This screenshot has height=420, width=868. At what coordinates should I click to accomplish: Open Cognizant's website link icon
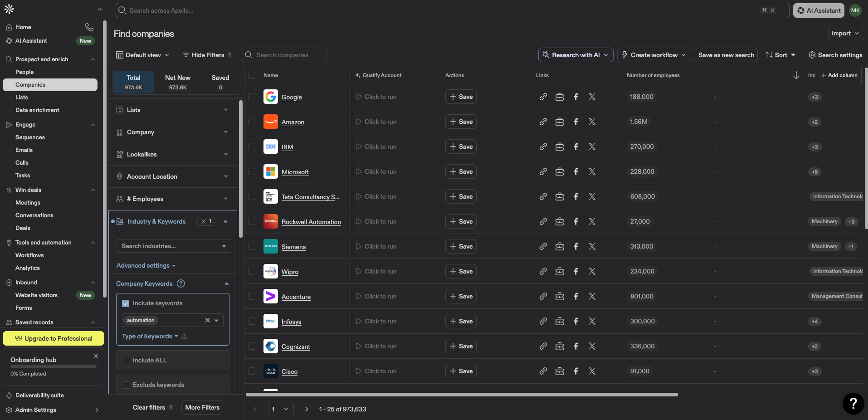tap(543, 346)
